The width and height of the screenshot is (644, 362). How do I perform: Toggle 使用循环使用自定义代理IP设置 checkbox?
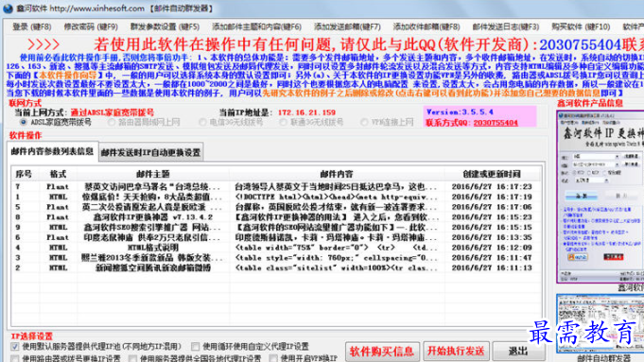tap(196, 347)
